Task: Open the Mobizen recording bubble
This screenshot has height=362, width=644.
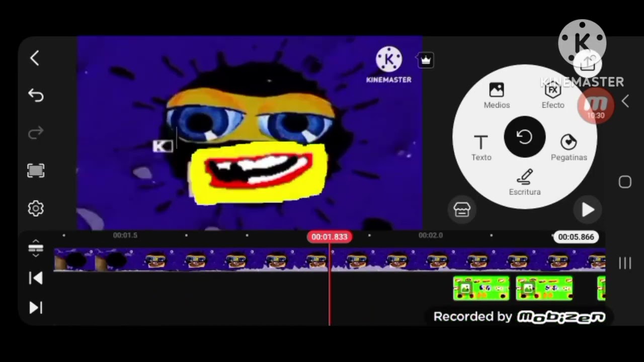Action: [596, 106]
